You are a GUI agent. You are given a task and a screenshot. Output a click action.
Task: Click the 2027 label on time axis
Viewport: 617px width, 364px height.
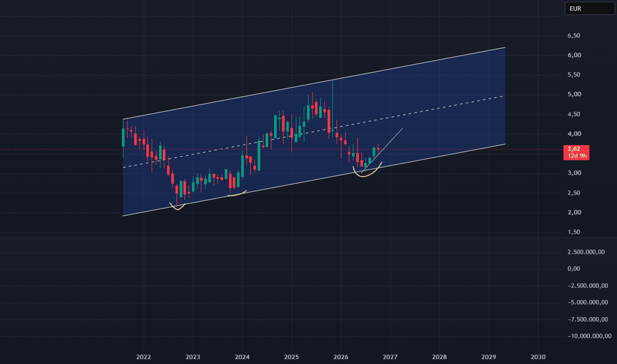pos(390,357)
